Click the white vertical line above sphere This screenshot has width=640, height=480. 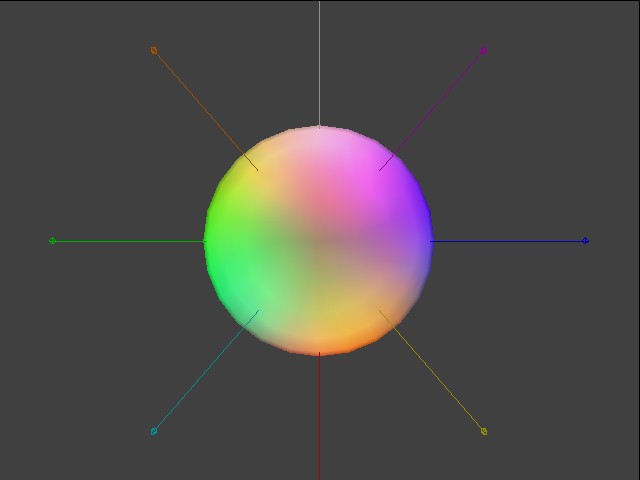[319, 60]
